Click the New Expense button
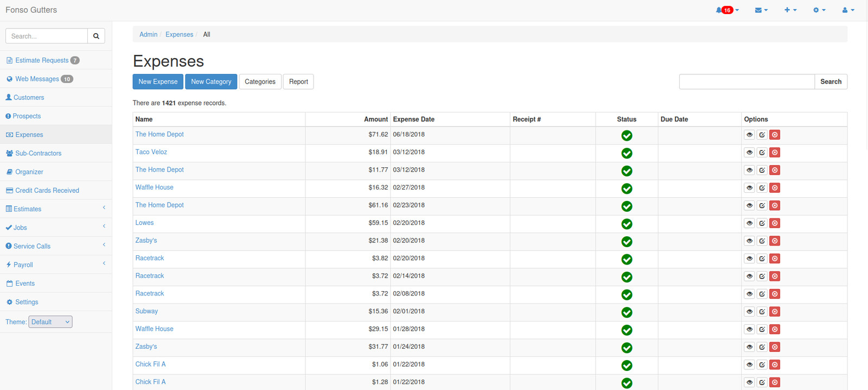The height and width of the screenshot is (390, 868). tap(158, 81)
